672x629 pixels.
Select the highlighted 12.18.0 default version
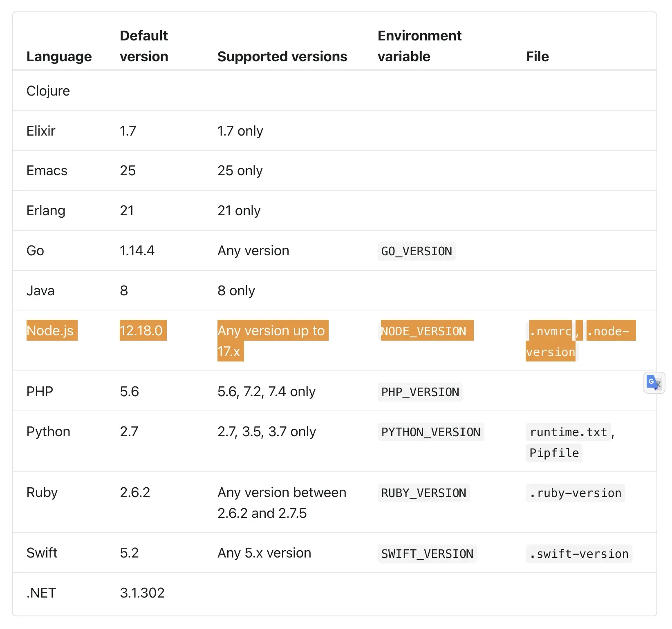tap(142, 331)
